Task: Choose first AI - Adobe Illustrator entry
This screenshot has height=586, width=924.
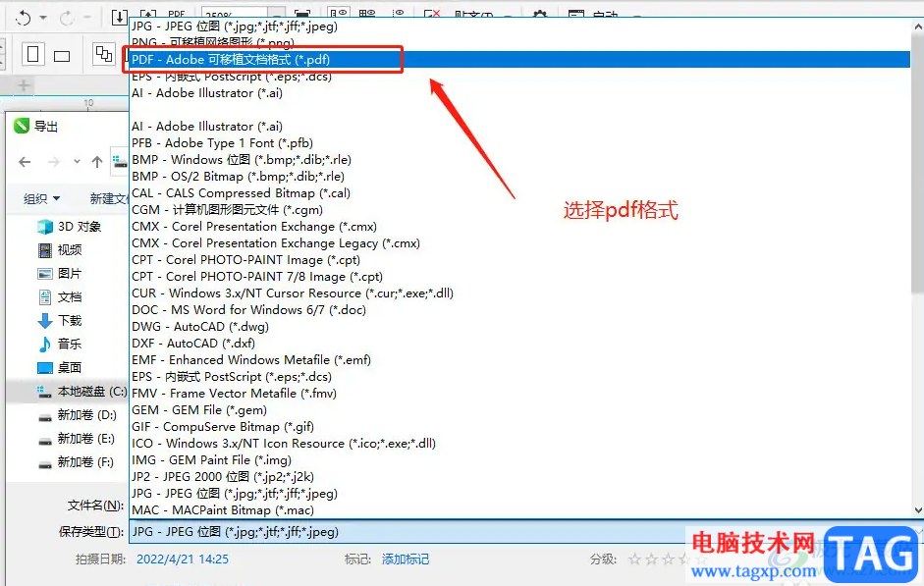Action: pyautogui.click(x=520, y=93)
